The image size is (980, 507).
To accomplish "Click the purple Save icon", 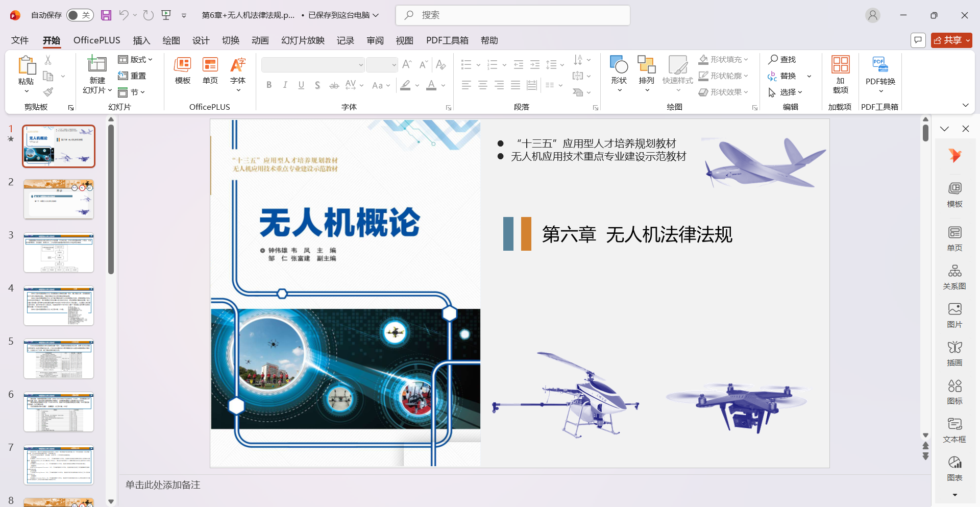I will tap(106, 15).
